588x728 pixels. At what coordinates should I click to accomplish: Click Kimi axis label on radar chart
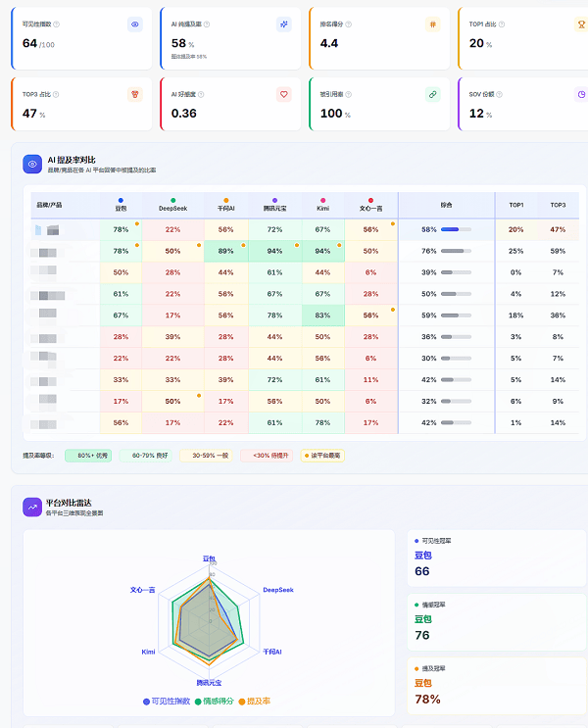pos(148,652)
